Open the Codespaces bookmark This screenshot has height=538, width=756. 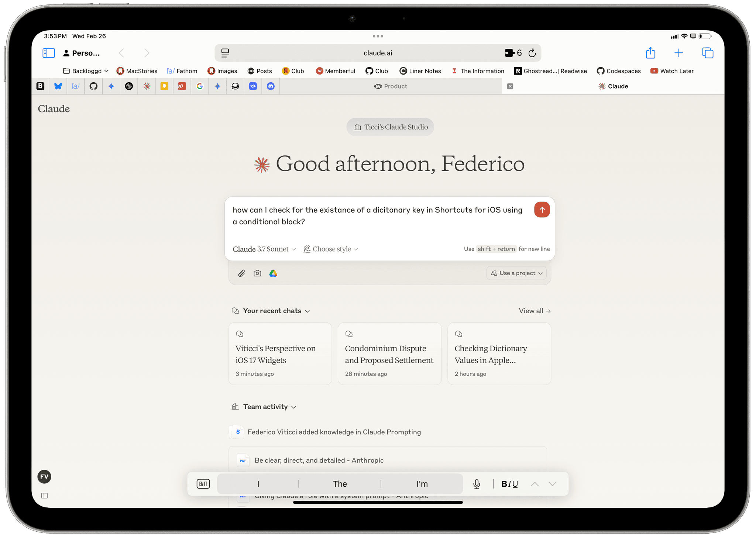(619, 71)
